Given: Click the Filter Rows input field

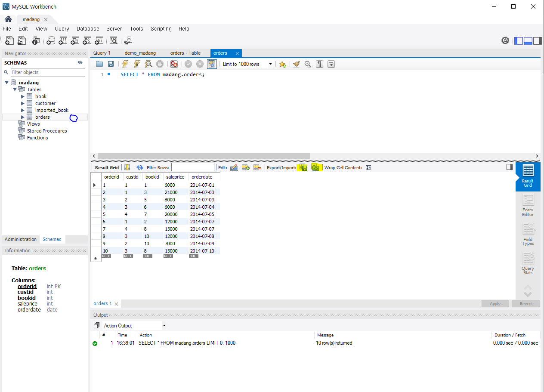Looking at the screenshot, I should tap(192, 167).
